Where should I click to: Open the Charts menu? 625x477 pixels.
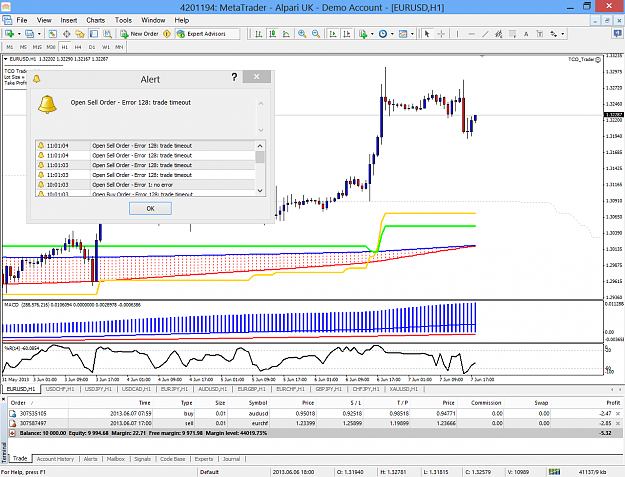pyautogui.click(x=96, y=20)
